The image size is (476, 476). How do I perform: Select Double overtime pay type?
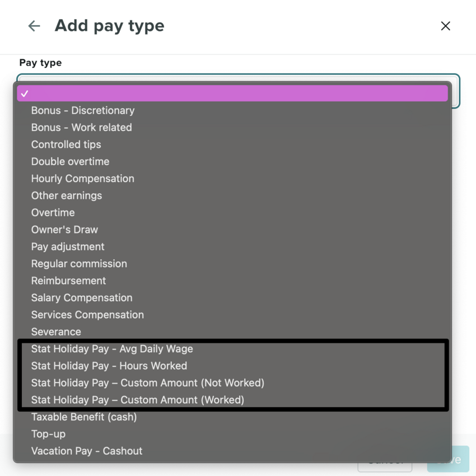pos(71,161)
